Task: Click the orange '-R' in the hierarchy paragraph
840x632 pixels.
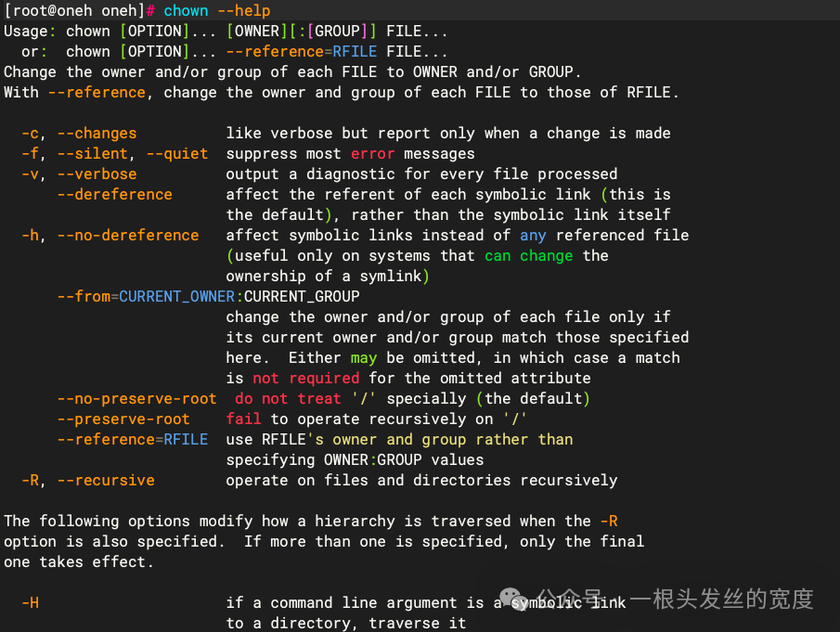Action: [609, 522]
